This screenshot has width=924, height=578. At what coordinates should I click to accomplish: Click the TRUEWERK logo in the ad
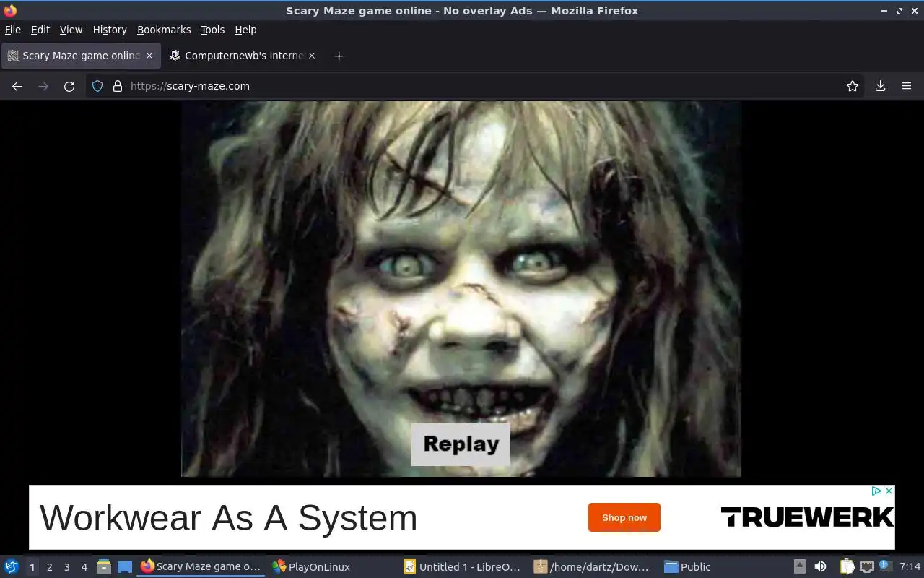point(807,517)
